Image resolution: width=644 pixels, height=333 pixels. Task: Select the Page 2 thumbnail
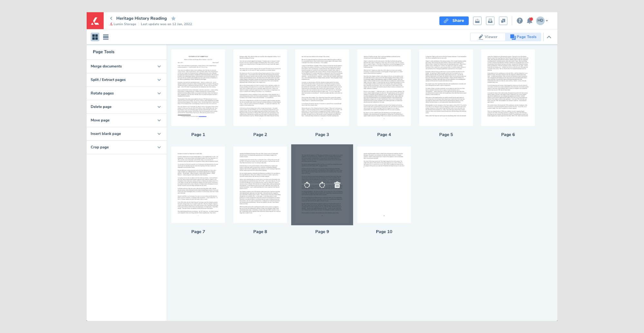[x=260, y=88]
